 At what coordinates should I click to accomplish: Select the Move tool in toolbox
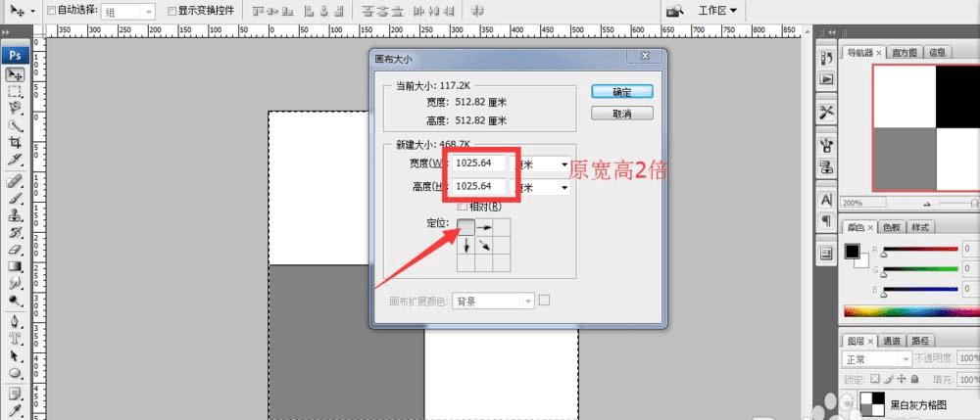click(15, 75)
